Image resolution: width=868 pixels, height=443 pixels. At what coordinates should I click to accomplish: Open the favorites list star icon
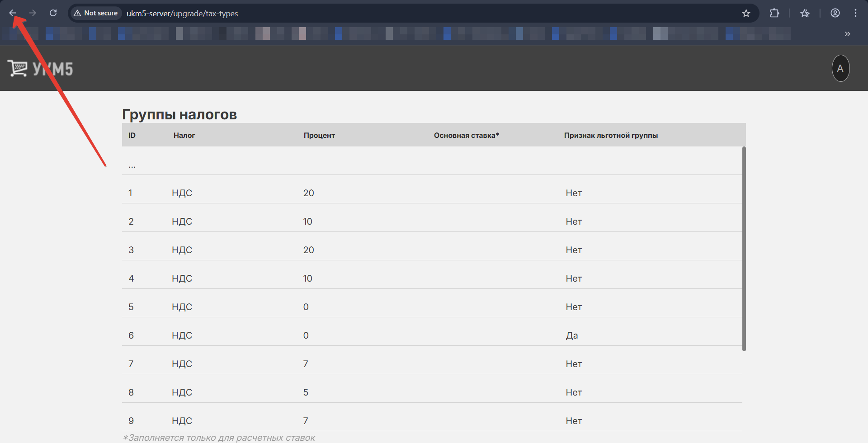click(x=805, y=13)
